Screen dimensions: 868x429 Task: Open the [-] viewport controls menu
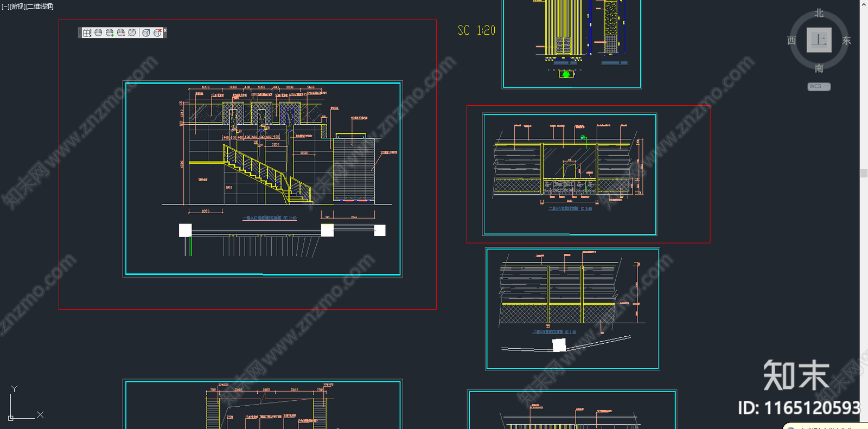tap(5, 7)
